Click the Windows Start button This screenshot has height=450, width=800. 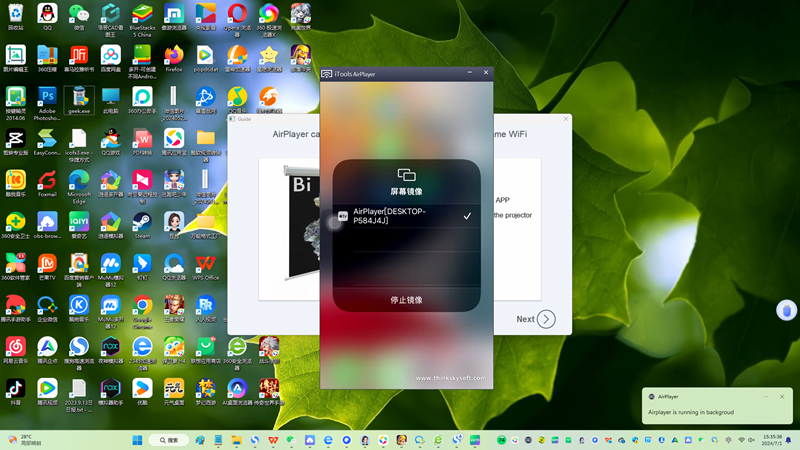[x=136, y=440]
